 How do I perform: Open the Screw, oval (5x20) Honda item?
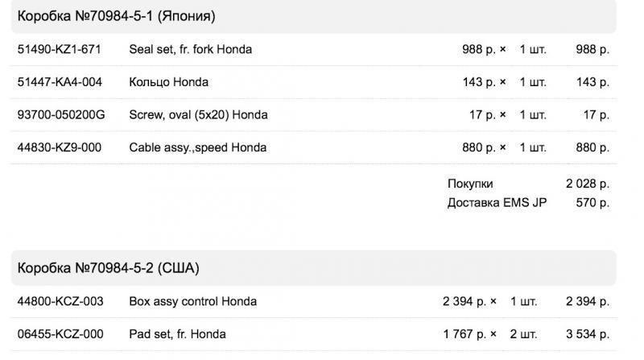click(198, 114)
